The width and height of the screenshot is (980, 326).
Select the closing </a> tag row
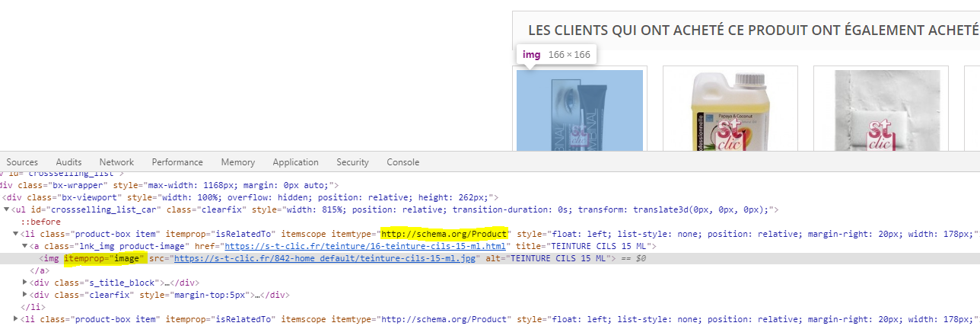pyautogui.click(x=490, y=270)
